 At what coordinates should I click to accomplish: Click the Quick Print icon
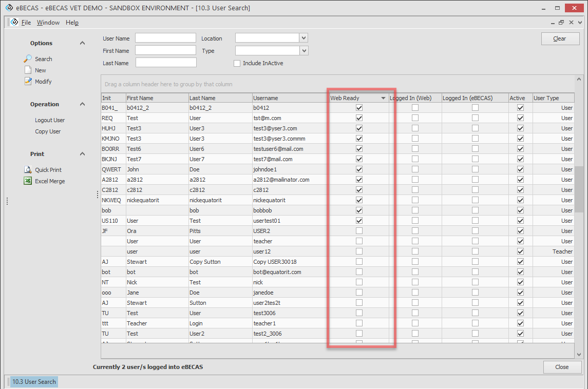28,170
